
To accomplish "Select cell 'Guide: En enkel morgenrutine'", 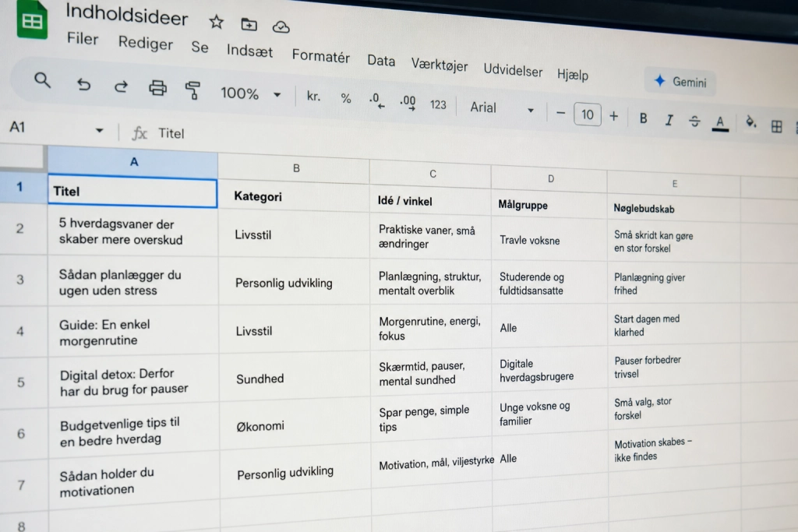I will pyautogui.click(x=134, y=332).
